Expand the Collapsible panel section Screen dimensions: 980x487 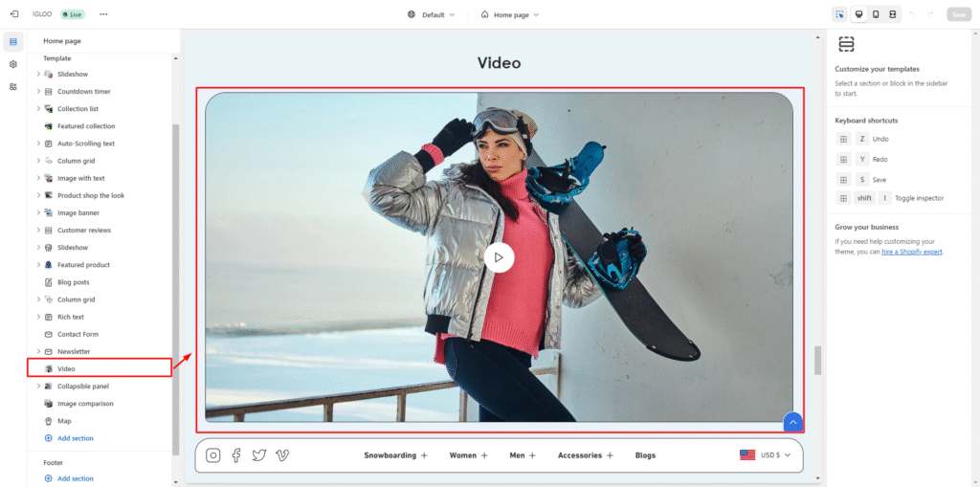(38, 387)
